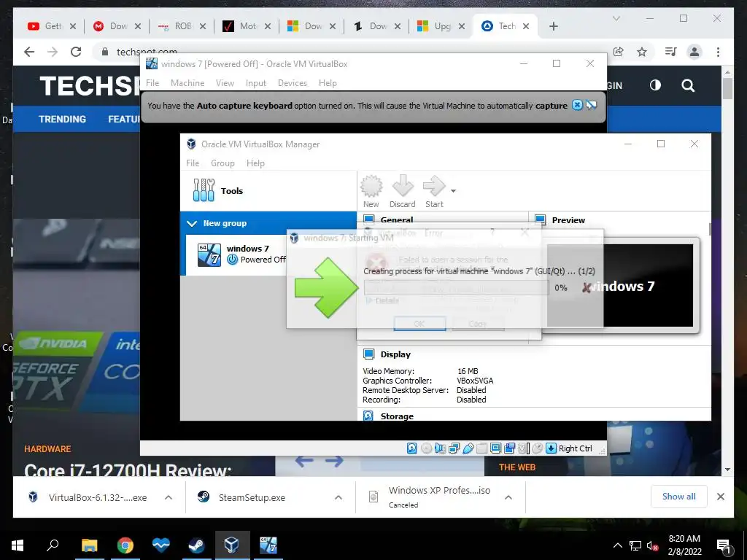Image resolution: width=747 pixels, height=560 pixels.
Task: Click the don't-show-again icon on Auto capture notification
Action: (591, 105)
